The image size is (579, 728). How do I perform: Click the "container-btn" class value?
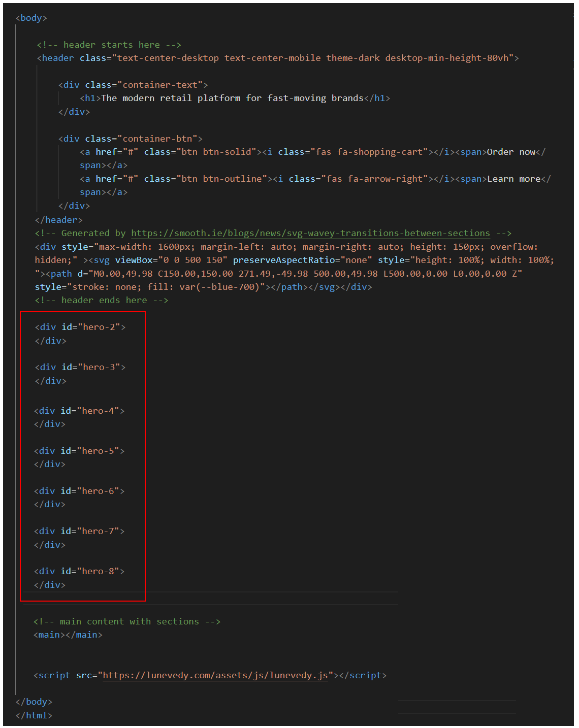point(157,139)
